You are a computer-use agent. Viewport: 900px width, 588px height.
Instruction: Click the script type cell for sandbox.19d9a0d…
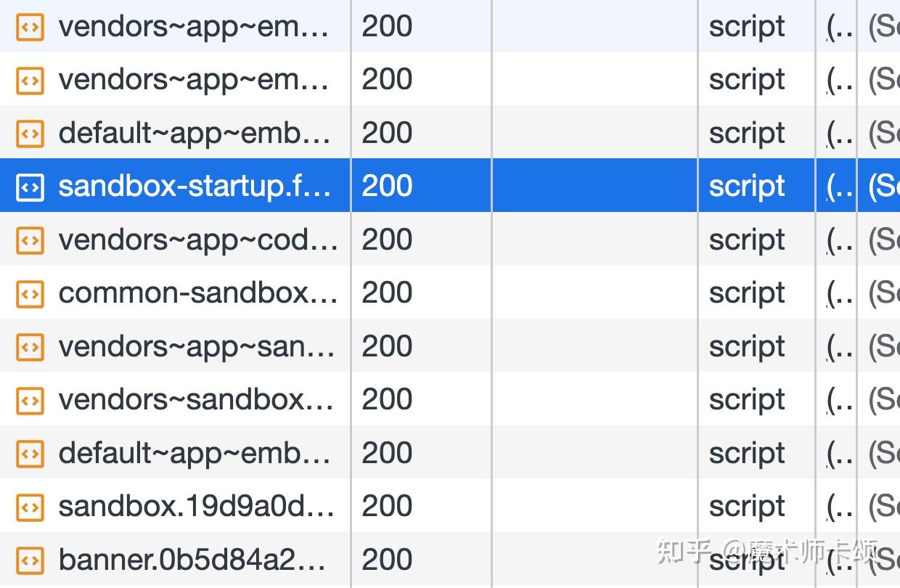tap(747, 507)
